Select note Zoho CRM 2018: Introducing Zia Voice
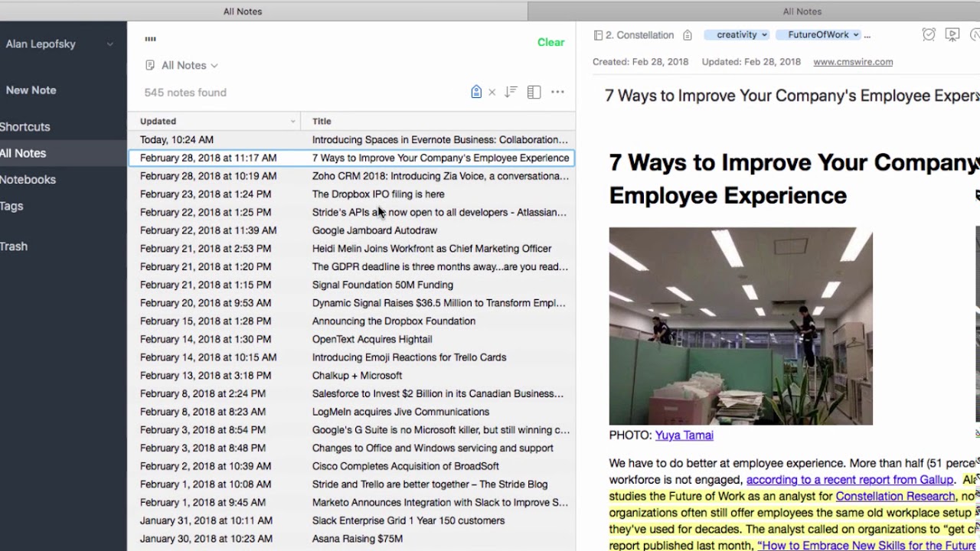 click(x=351, y=176)
